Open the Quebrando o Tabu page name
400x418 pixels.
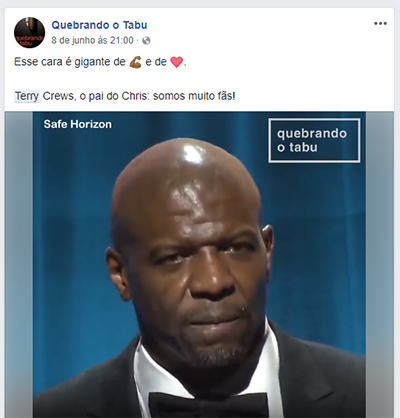[99, 25]
